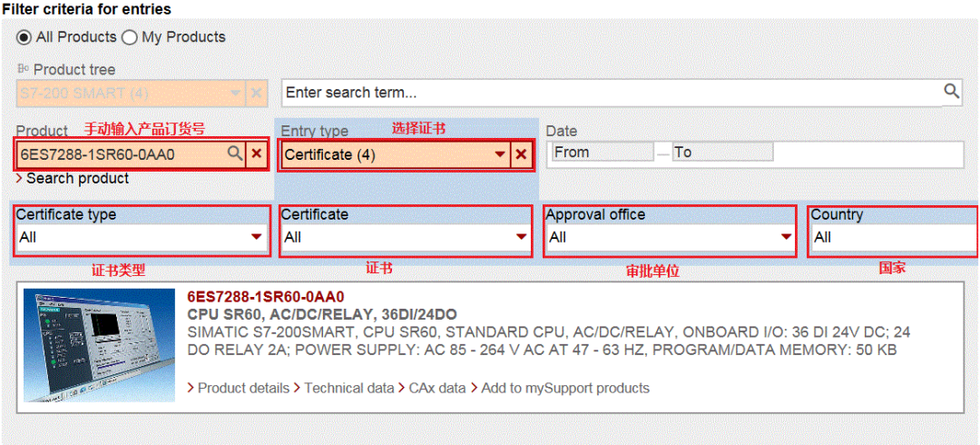Expand the Certificate dropdown set to All
This screenshot has width=980, height=445.
pos(407,237)
